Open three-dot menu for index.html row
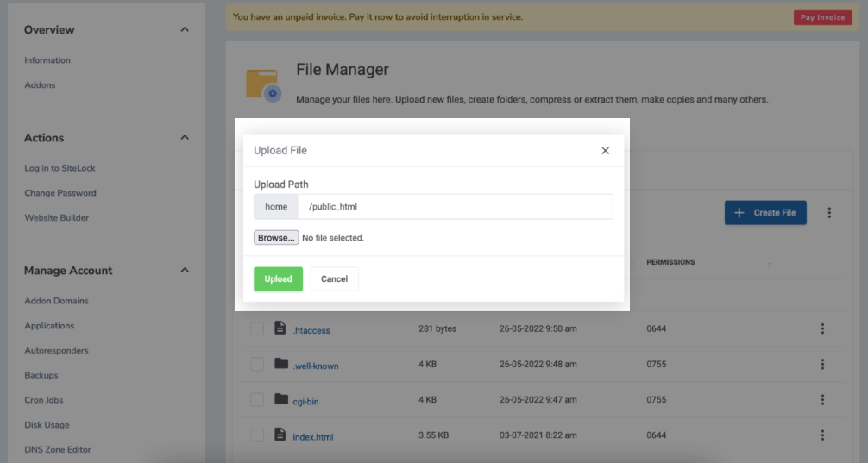Image resolution: width=868 pixels, height=463 pixels. [822, 435]
